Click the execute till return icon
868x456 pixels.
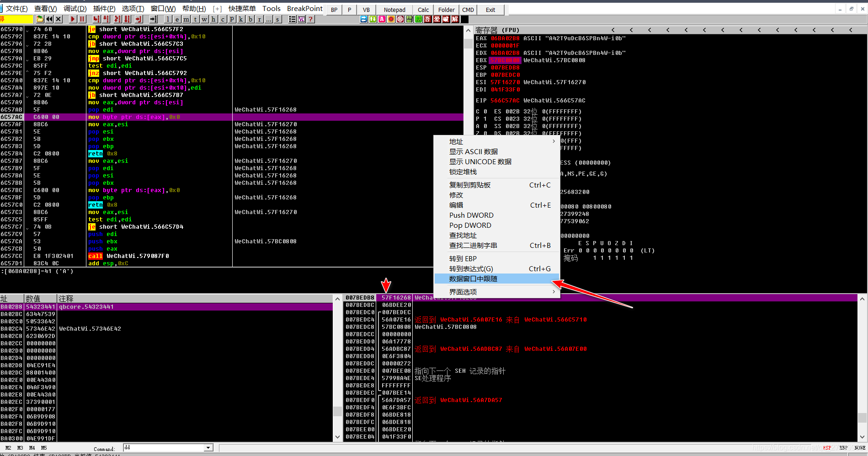tap(139, 19)
